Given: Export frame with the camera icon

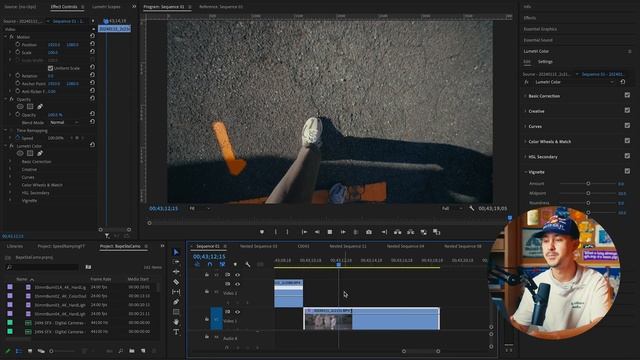Looking at the screenshot, I should (x=369, y=232).
